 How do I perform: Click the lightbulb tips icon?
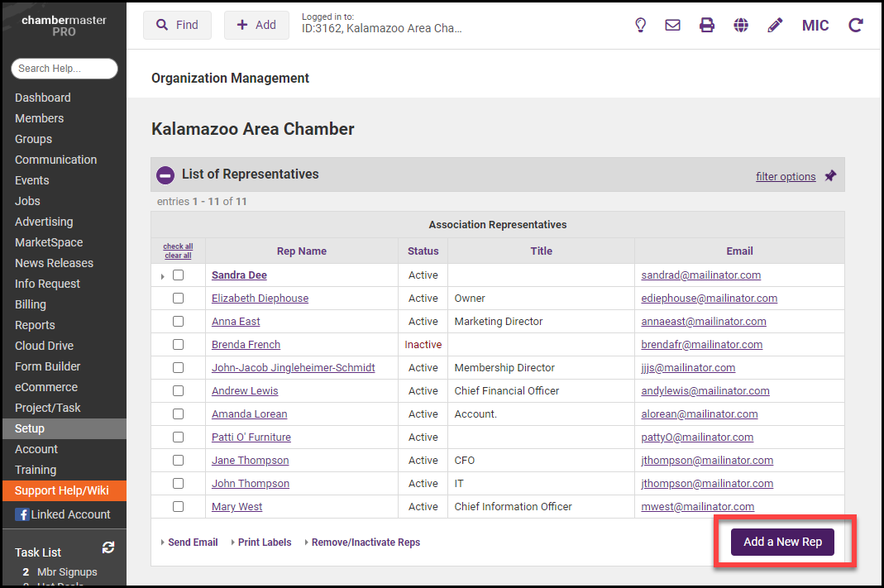[x=640, y=25]
